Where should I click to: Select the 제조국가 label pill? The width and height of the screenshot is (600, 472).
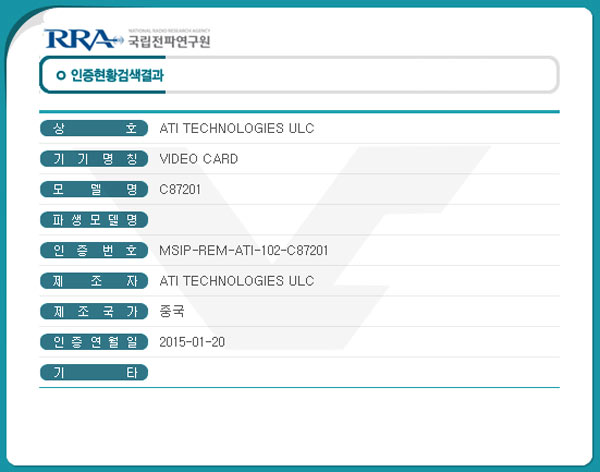(94, 311)
